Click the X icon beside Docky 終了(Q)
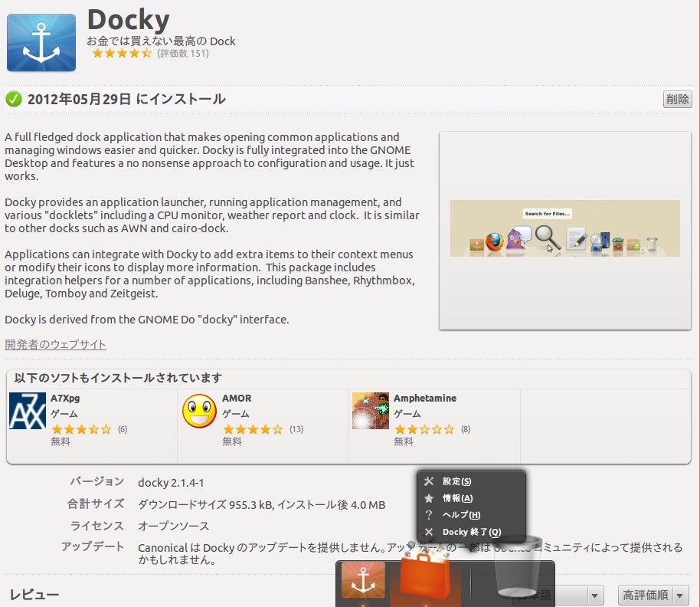The width and height of the screenshot is (700, 607). pyautogui.click(x=429, y=532)
